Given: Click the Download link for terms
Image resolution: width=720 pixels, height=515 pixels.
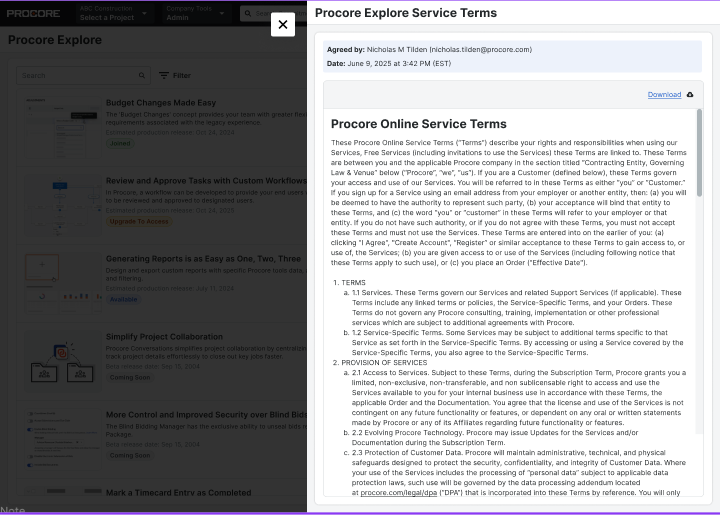Looking at the screenshot, I should click(x=664, y=95).
